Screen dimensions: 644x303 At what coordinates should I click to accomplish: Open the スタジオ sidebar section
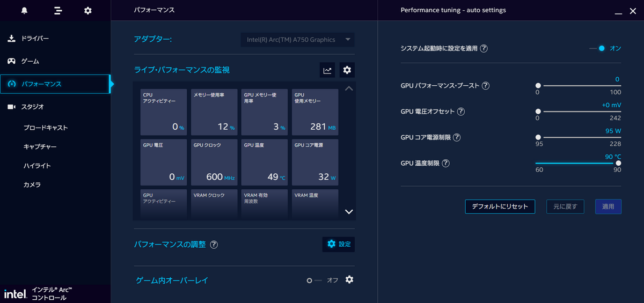[x=55, y=107]
